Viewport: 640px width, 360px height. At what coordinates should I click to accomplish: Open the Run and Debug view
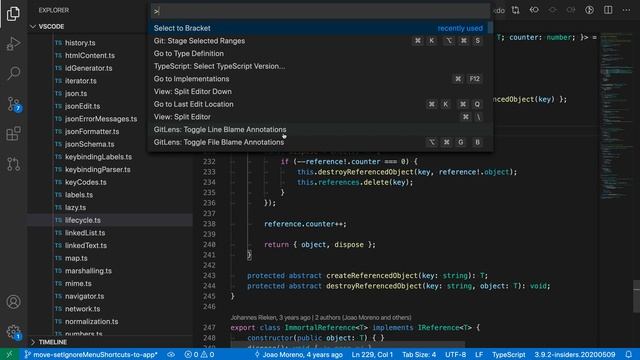[x=13, y=44]
